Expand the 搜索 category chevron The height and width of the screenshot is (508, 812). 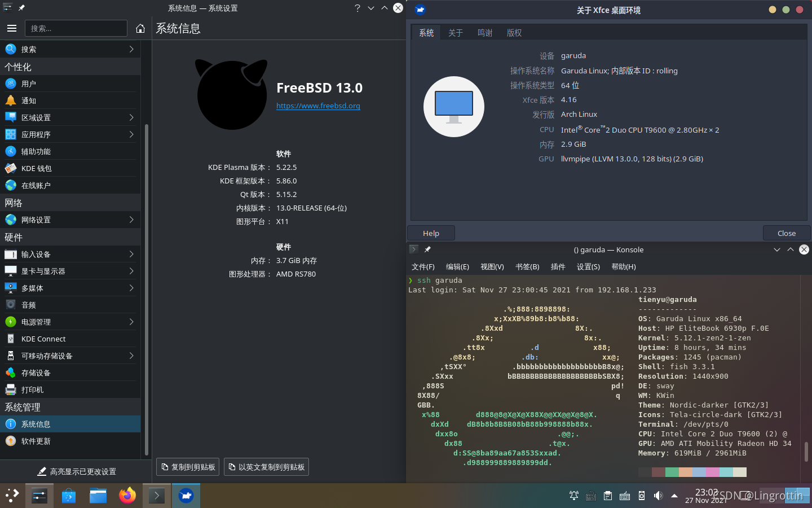pyautogui.click(x=131, y=49)
